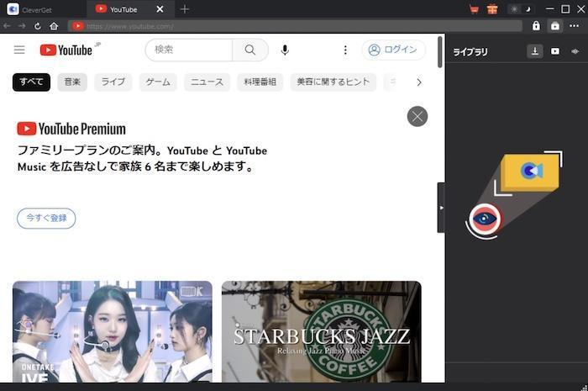Start voice search with microphone icon
588x391 pixels.
[285, 50]
